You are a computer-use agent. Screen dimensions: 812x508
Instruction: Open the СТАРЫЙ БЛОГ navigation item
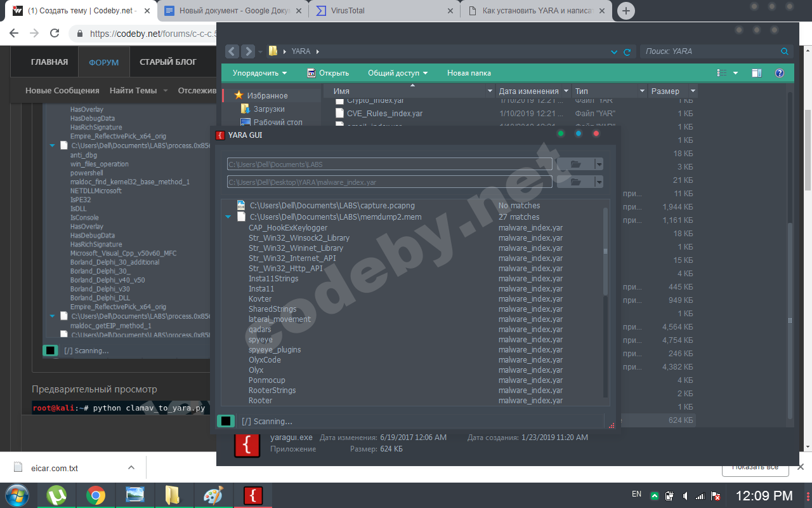[x=168, y=62]
